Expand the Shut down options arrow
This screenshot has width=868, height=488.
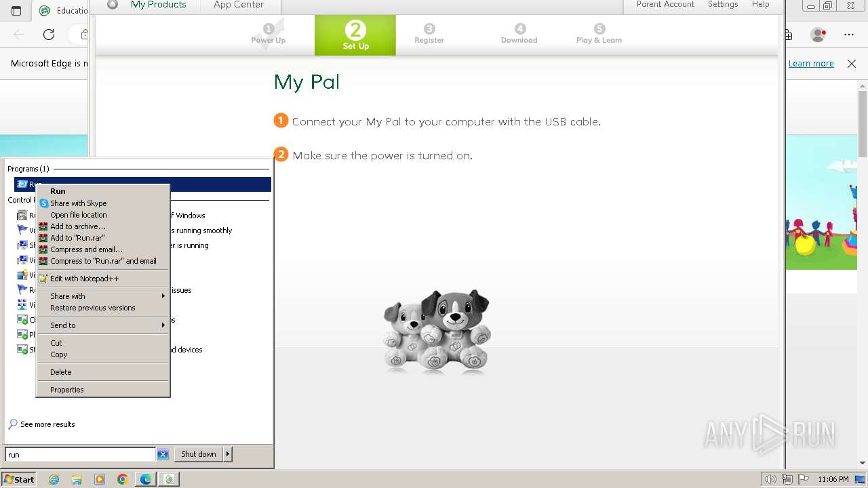pos(228,454)
